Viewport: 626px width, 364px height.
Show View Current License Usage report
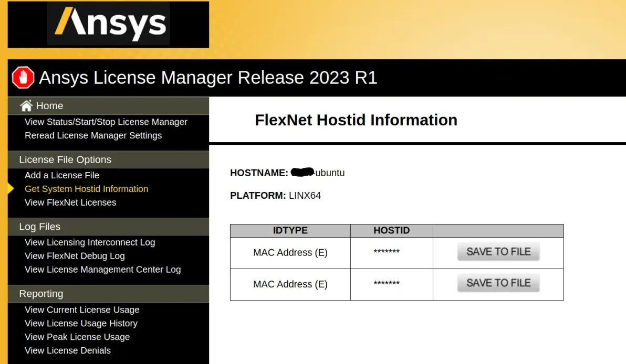(82, 309)
